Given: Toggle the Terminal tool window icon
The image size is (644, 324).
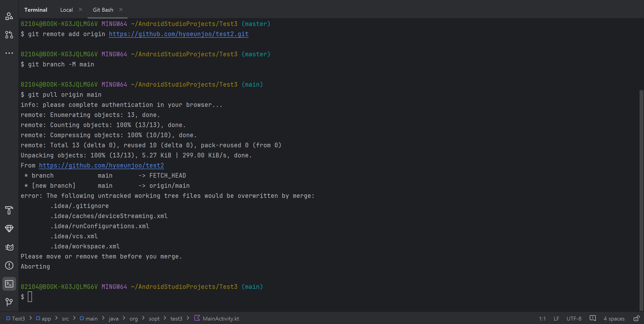Looking at the screenshot, I should (x=9, y=284).
